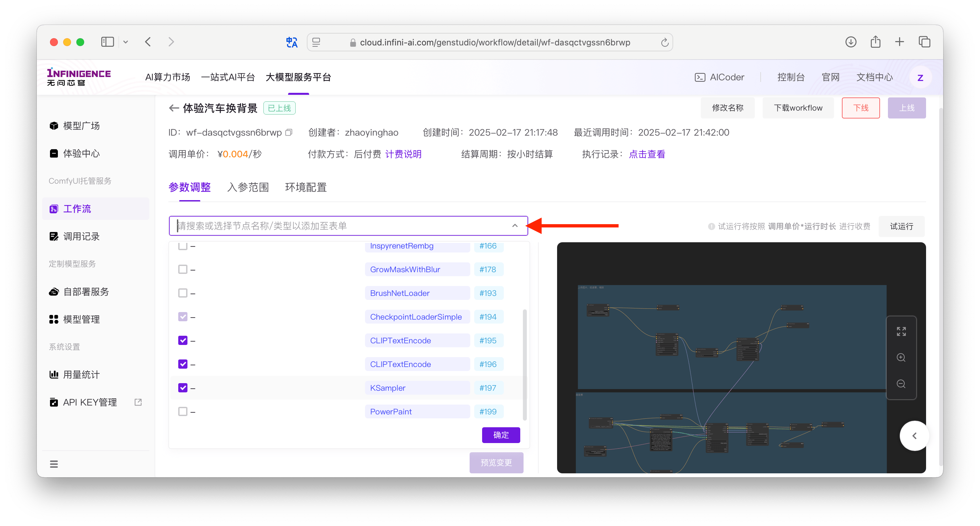Open a new tab with plus icon
This screenshot has height=526, width=980.
pos(899,42)
